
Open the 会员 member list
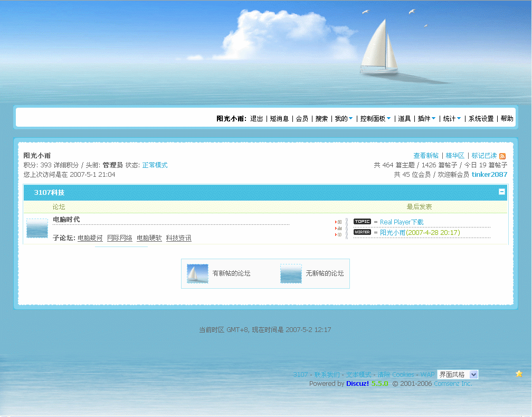point(302,118)
